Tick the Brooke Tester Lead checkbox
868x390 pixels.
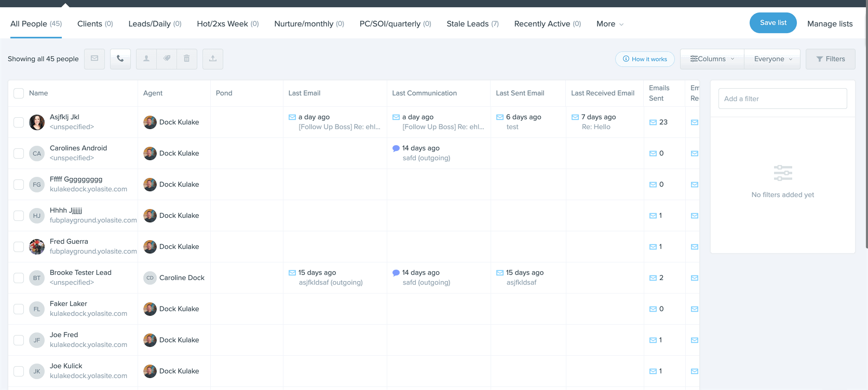(x=19, y=278)
